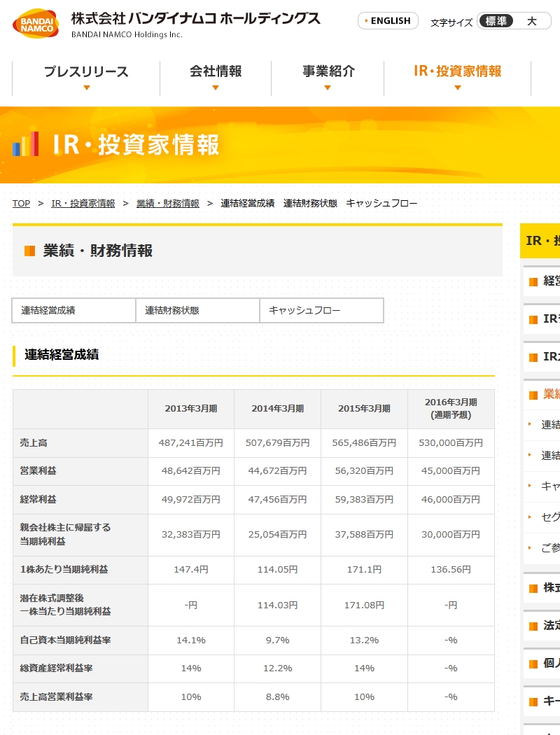This screenshot has width=560, height=735.
Task: Open the 会社情報 navigation item
Action: click(x=216, y=71)
